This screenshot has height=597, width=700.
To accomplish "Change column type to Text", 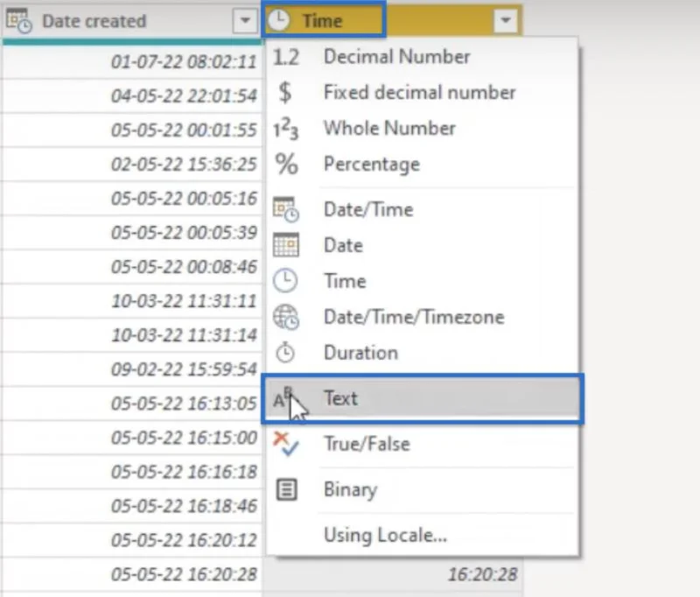I will (x=423, y=398).
